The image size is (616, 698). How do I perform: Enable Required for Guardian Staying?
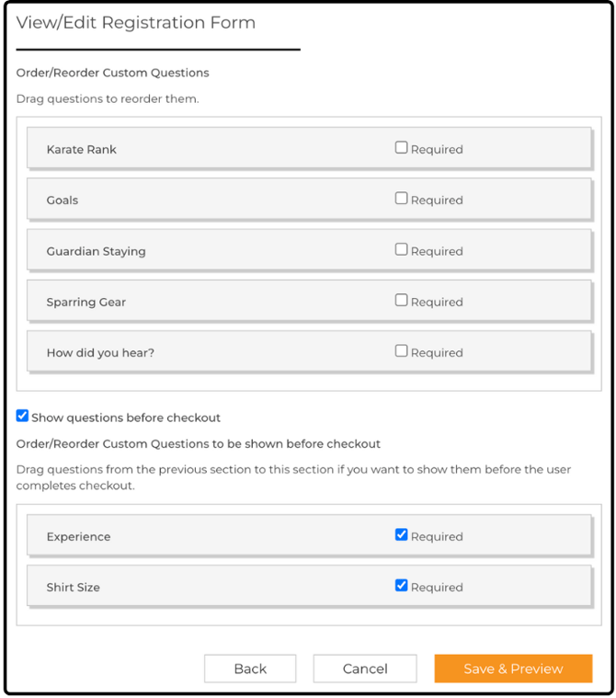click(401, 249)
